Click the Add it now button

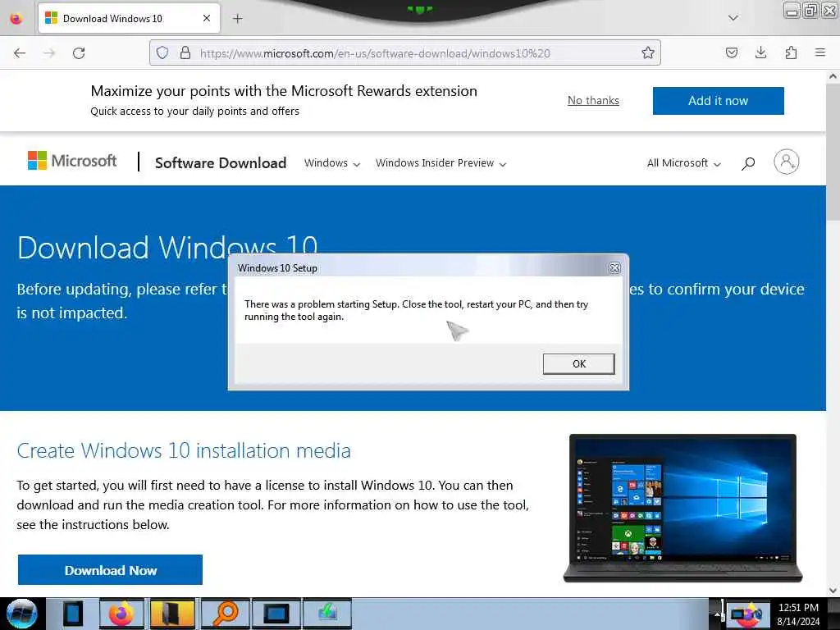tap(718, 101)
